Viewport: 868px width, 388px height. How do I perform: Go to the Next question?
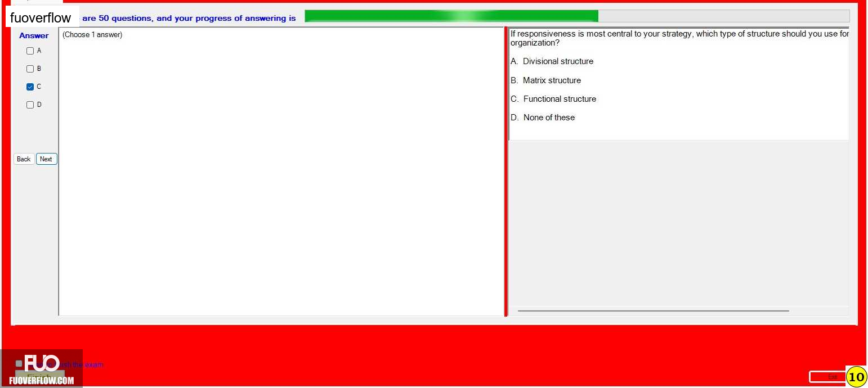point(47,159)
